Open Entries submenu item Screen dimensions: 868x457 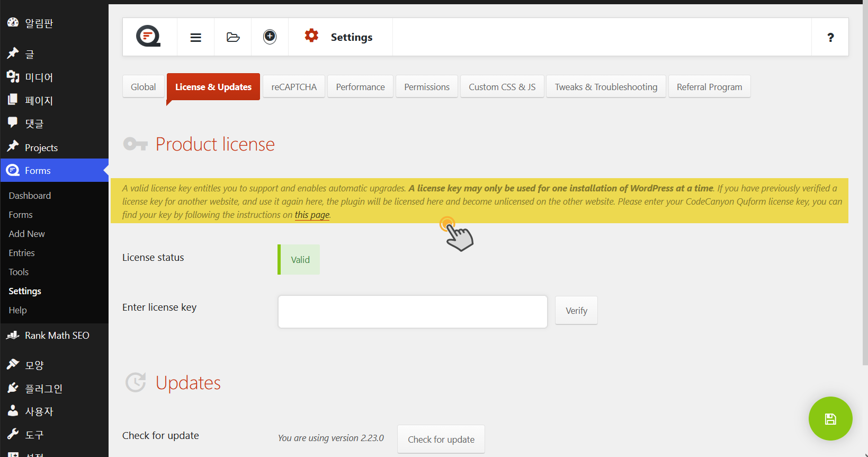pyautogui.click(x=22, y=253)
